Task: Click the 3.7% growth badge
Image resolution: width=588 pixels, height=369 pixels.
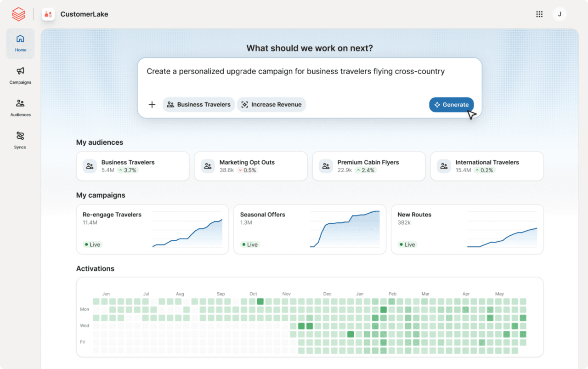Action: pyautogui.click(x=128, y=170)
